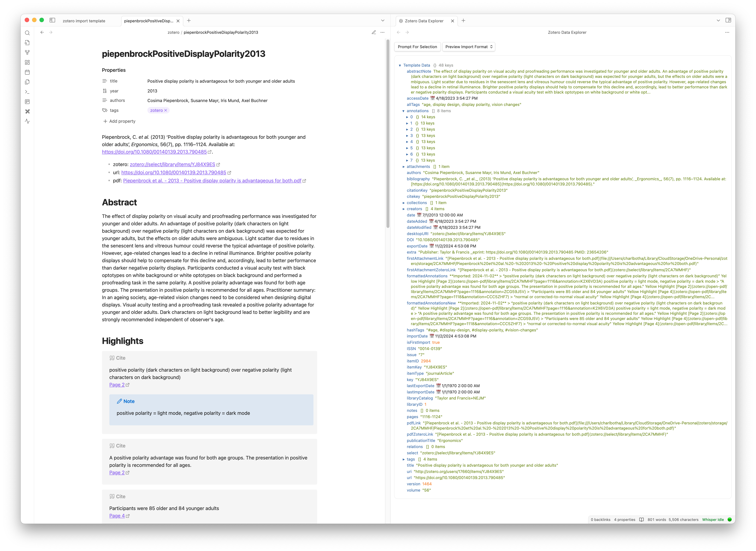This screenshot has width=756, height=551.
Task: Remove the zotero tag from properties
Action: click(x=166, y=110)
